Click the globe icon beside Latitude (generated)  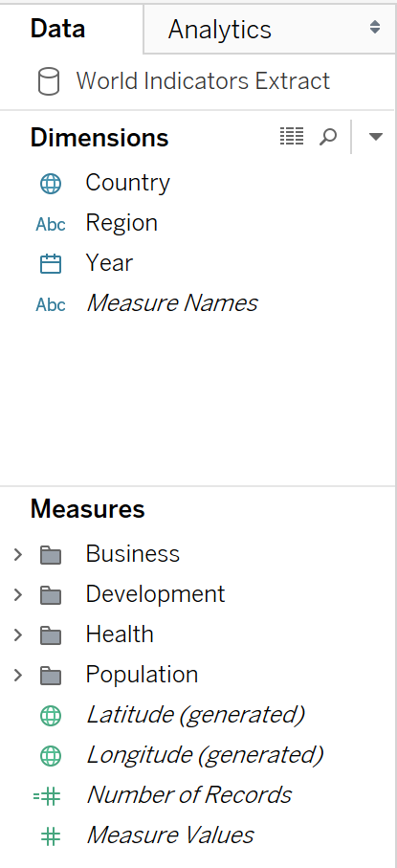(51, 716)
